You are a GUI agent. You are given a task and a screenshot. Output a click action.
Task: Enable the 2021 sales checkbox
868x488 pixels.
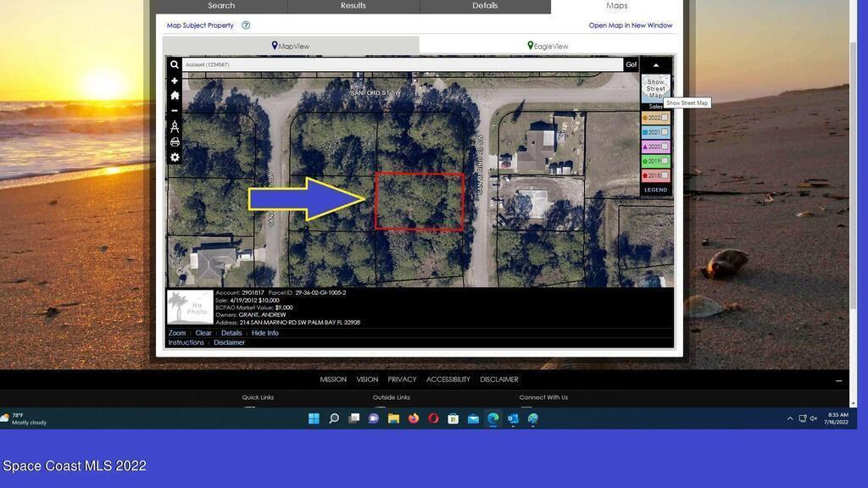[x=665, y=132]
